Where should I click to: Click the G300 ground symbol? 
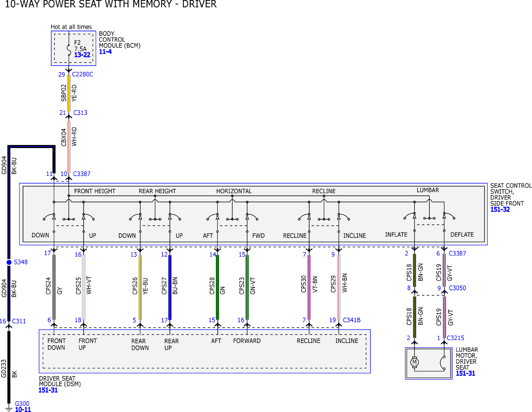(x=9, y=409)
